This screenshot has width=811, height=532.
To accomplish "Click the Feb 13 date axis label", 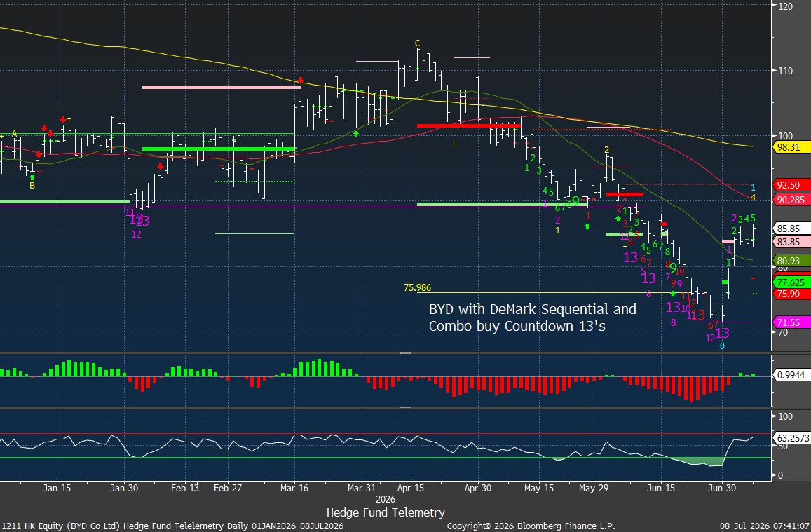I will point(184,488).
